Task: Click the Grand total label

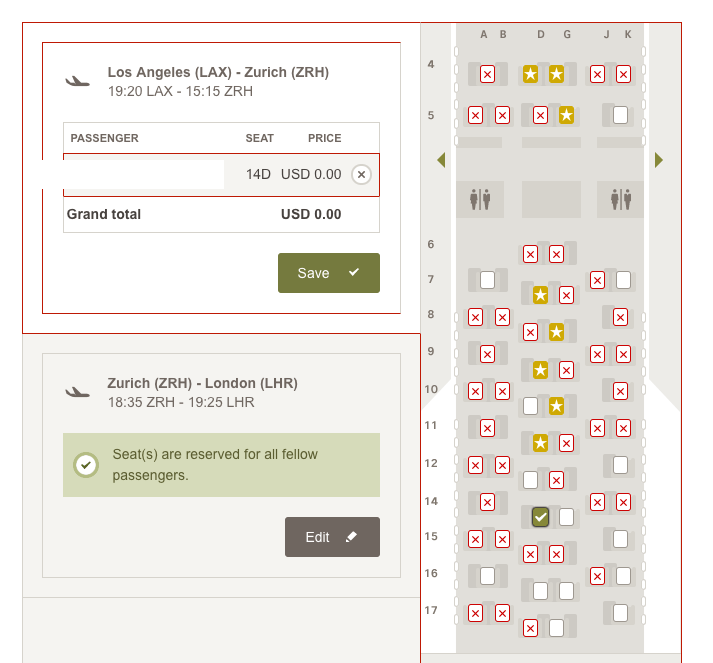Action: coord(104,214)
